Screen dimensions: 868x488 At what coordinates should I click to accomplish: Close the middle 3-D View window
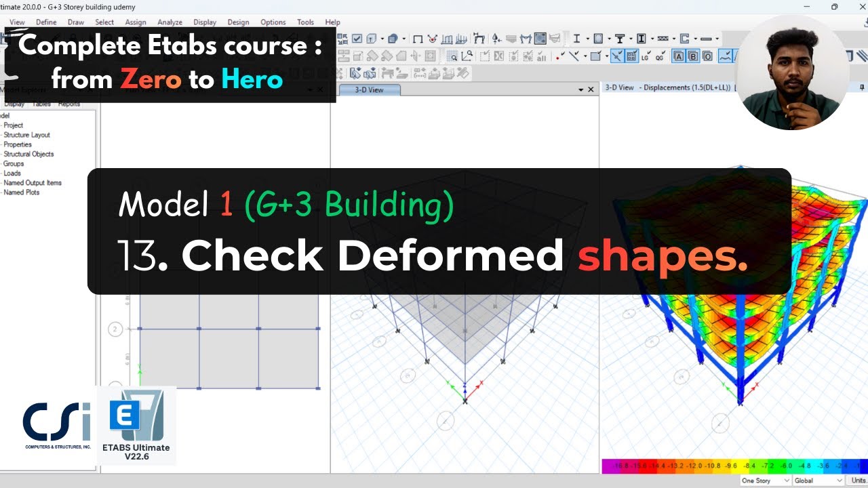click(591, 89)
